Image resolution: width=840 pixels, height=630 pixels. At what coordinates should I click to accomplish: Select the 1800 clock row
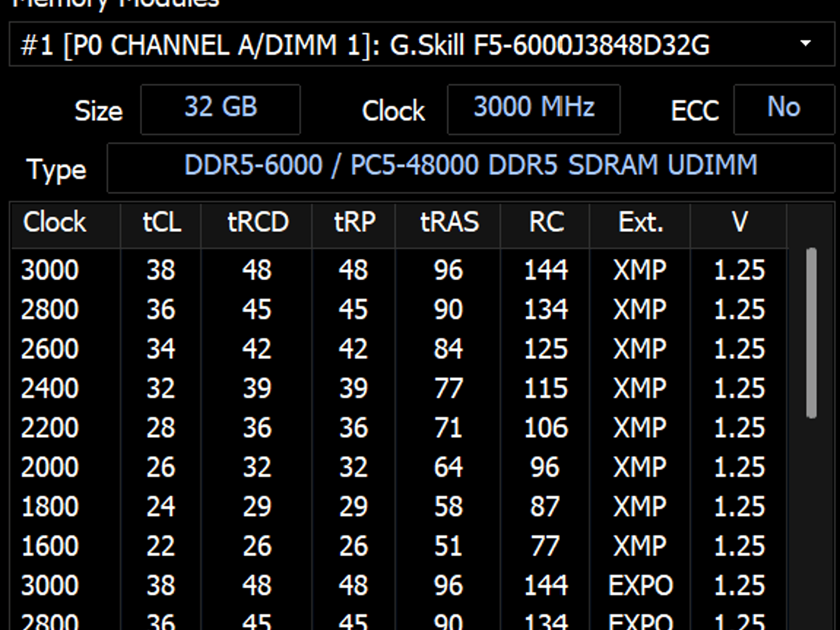pos(399,507)
